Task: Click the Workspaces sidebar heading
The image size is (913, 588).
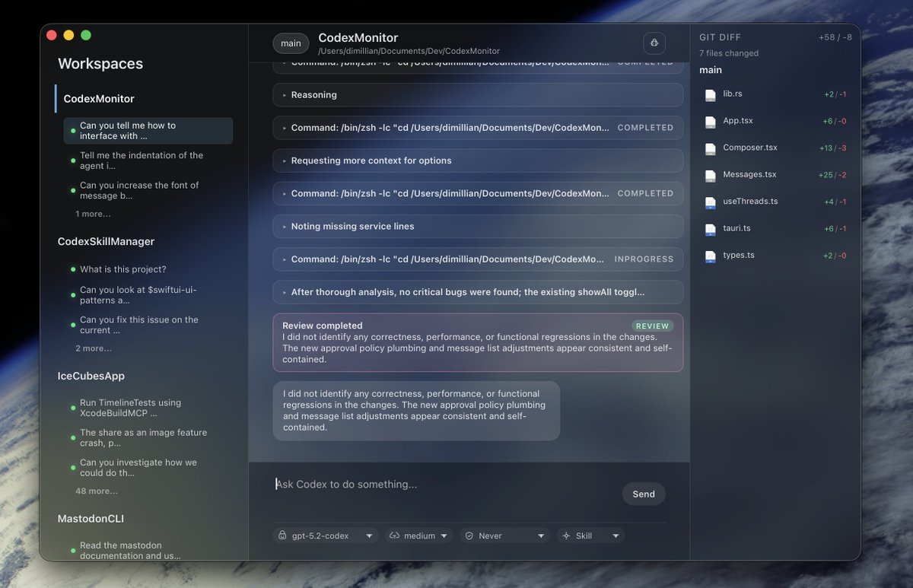Action: tap(100, 64)
